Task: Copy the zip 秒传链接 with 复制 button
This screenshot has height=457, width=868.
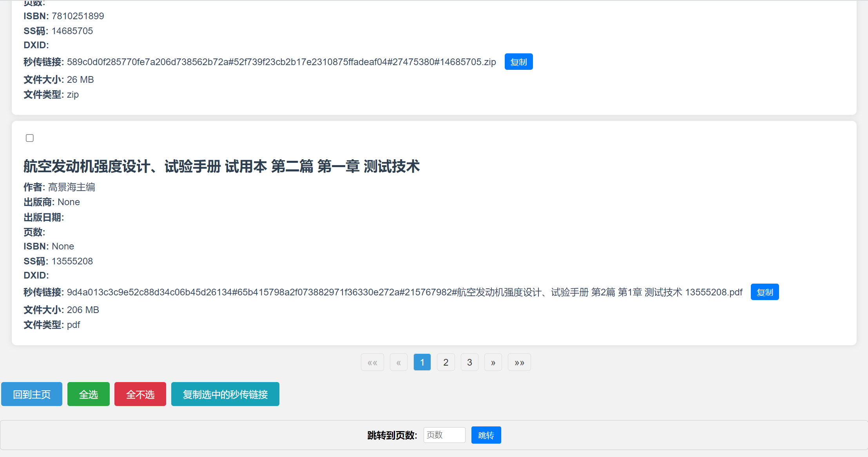Action: click(518, 62)
